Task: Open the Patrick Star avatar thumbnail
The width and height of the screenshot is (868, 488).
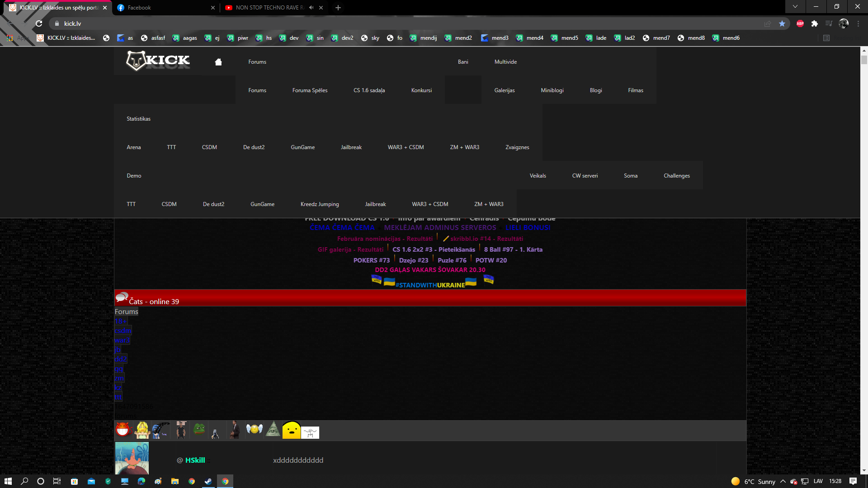Action: tap(132, 458)
